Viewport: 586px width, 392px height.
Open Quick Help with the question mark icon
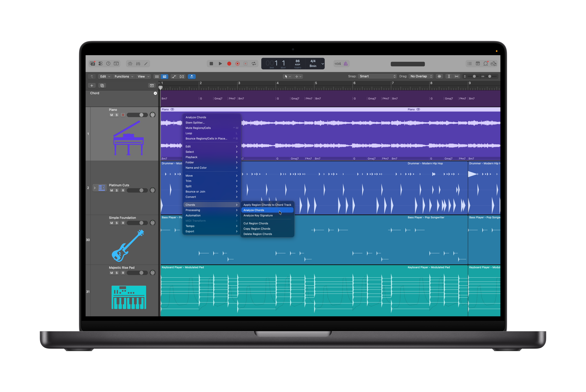click(x=108, y=63)
